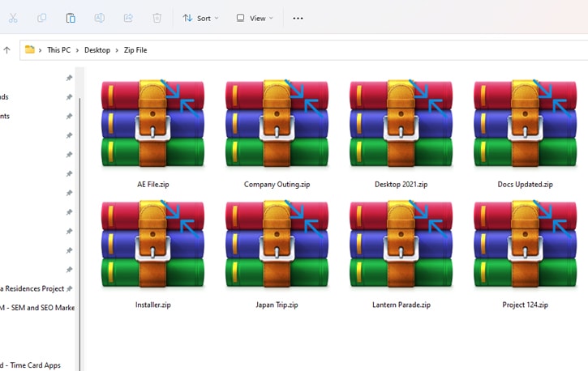This screenshot has width=588, height=371.
Task: Open the SEM and SEO Marke sidebar folder
Action: [37, 308]
